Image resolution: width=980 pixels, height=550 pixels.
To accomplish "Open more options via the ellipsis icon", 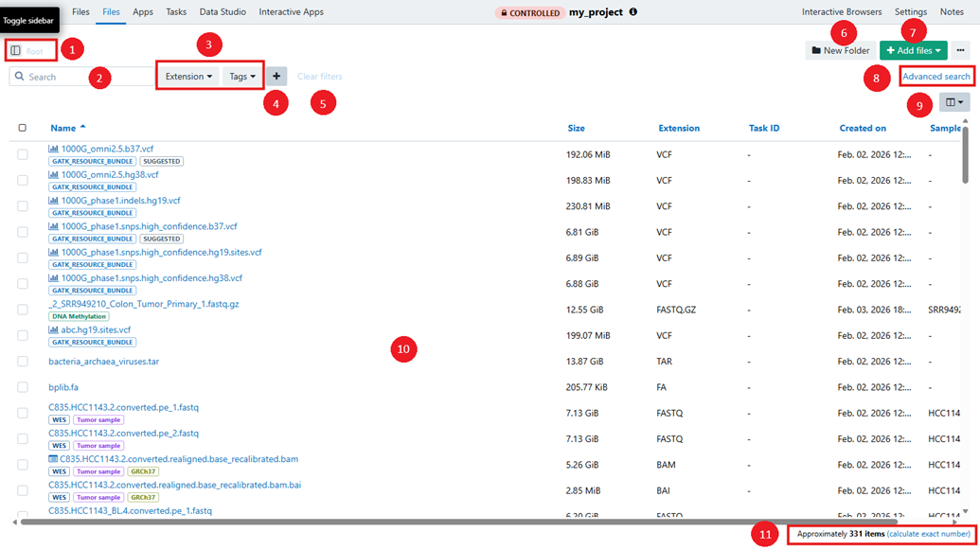I will pos(960,49).
